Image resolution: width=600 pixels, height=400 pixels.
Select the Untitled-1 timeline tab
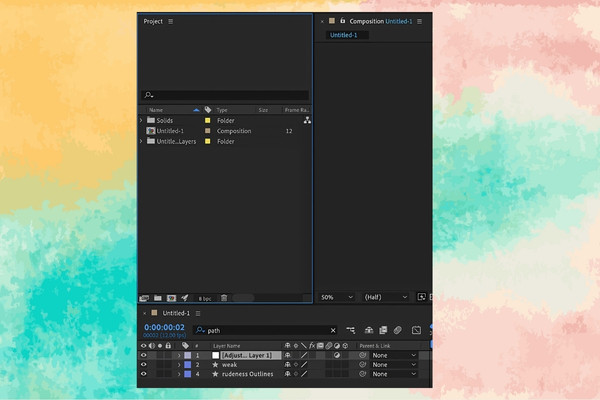176,313
